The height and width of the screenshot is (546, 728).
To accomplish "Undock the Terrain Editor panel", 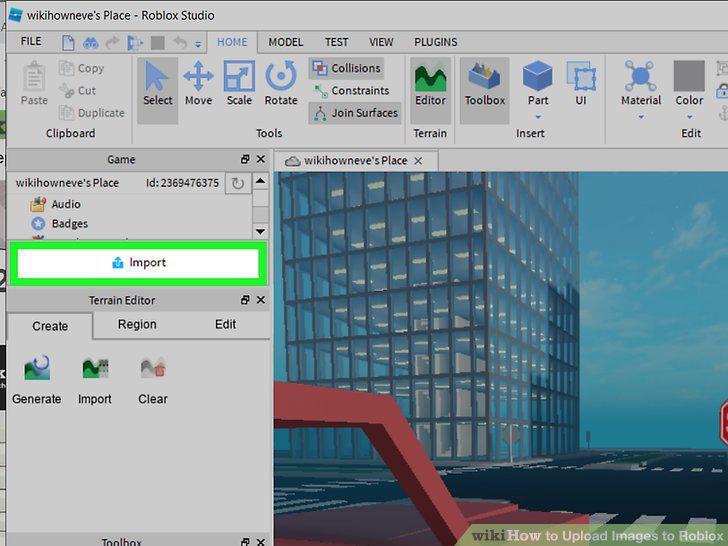I will pyautogui.click(x=245, y=300).
